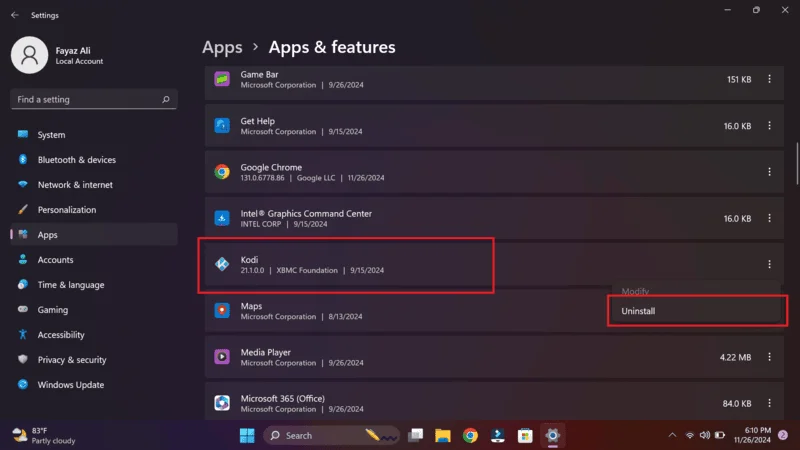The image size is (800, 450).
Task: Open Accessibility settings
Action: [94, 335]
